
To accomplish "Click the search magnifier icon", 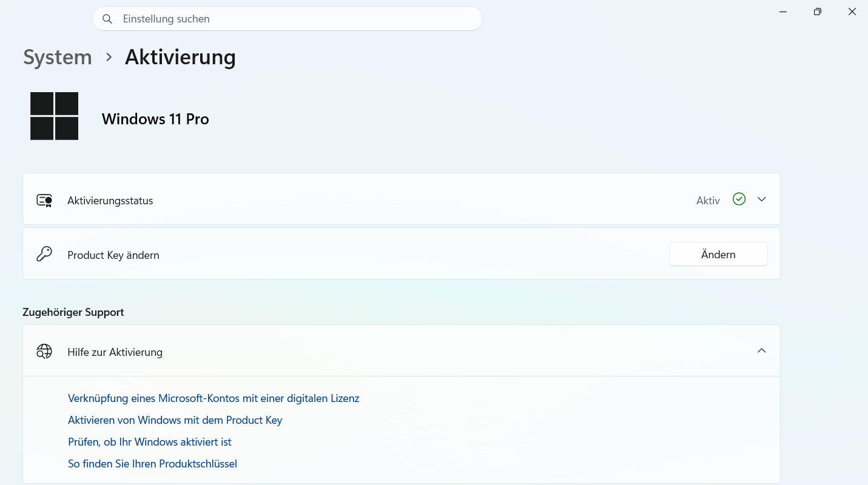I will [107, 19].
